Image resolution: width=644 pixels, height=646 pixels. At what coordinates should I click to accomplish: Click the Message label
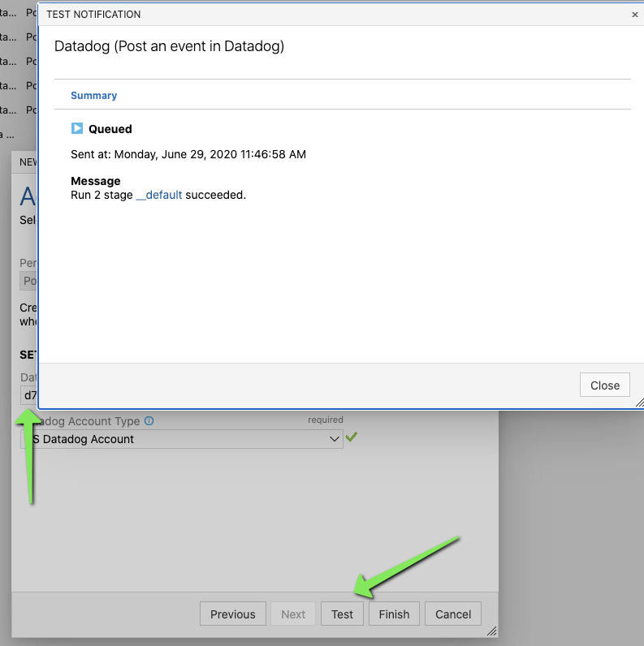pos(96,181)
